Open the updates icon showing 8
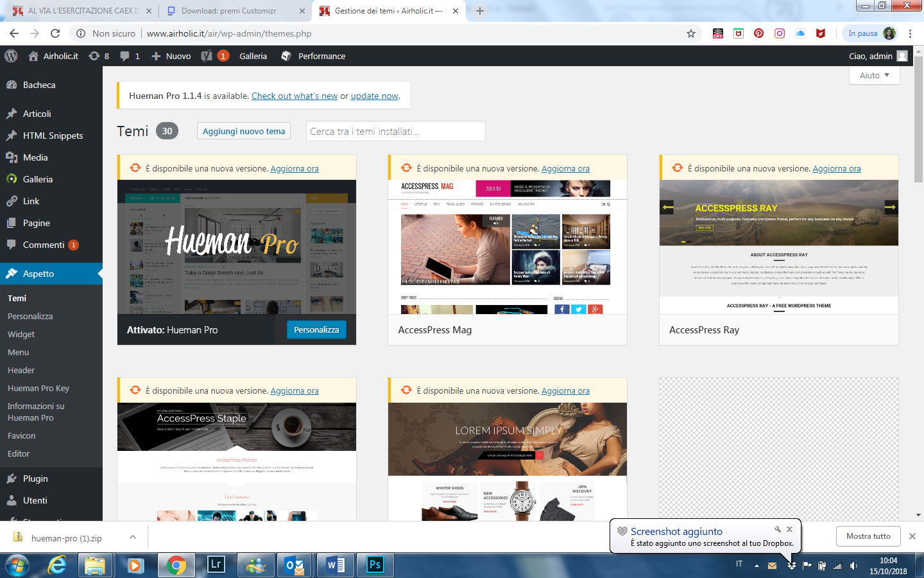 tap(99, 56)
